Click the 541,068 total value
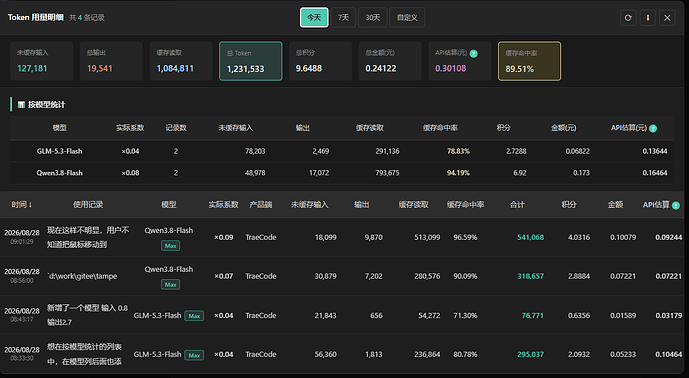 [x=530, y=237]
